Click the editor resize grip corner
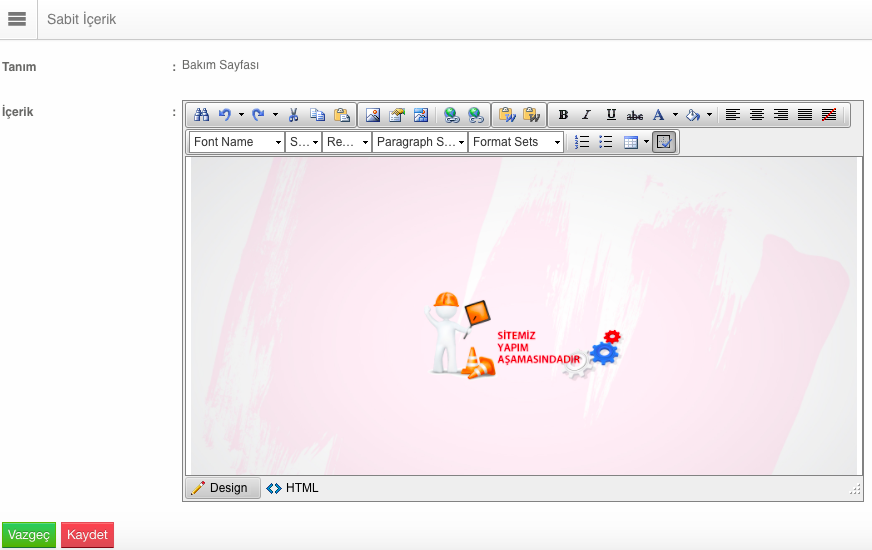This screenshot has height=550, width=872. pyautogui.click(x=855, y=489)
